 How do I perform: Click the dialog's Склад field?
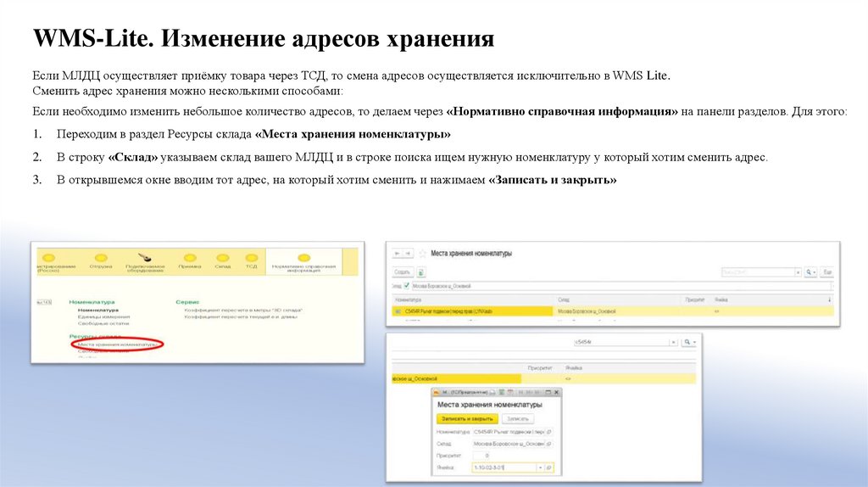(509, 444)
